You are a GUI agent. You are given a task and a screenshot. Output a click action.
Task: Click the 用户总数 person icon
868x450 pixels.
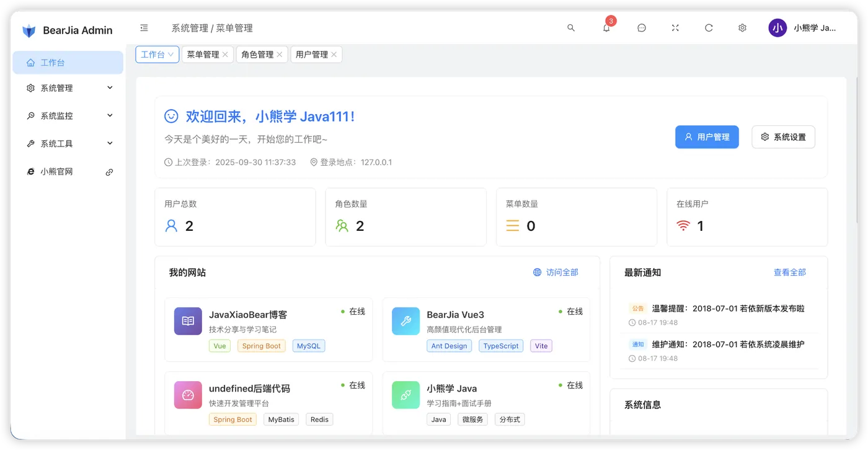click(171, 226)
